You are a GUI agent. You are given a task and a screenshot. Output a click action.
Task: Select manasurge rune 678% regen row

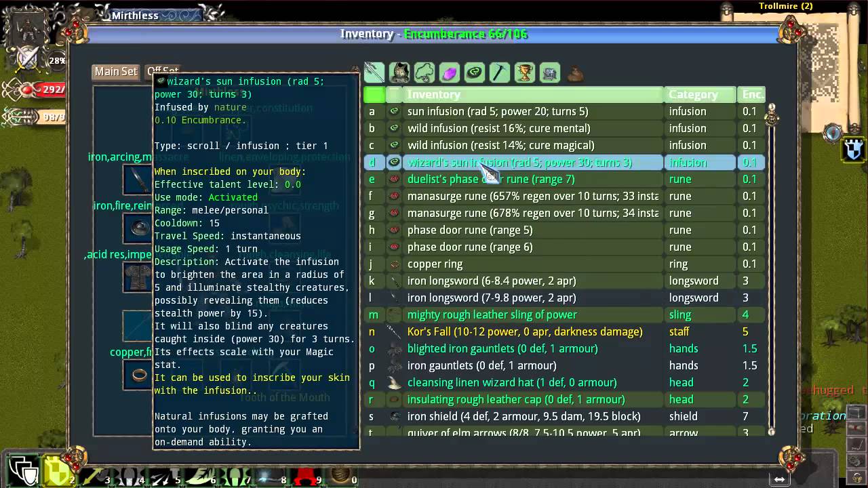564,213
